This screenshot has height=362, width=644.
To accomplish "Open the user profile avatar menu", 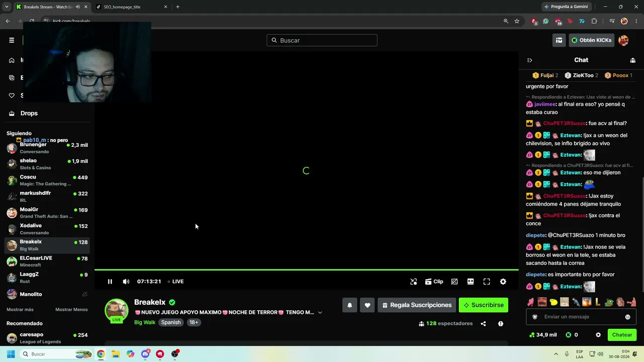I will coord(623,40).
